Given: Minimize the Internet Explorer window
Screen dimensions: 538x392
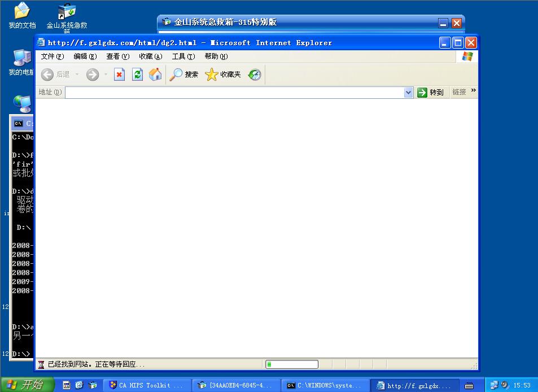Looking at the screenshot, I should click(x=445, y=43).
